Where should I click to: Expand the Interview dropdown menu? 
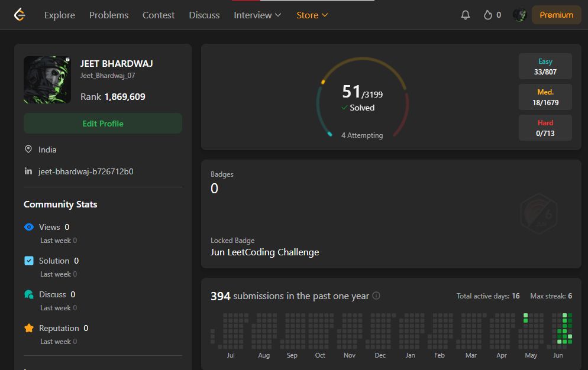[x=257, y=15]
